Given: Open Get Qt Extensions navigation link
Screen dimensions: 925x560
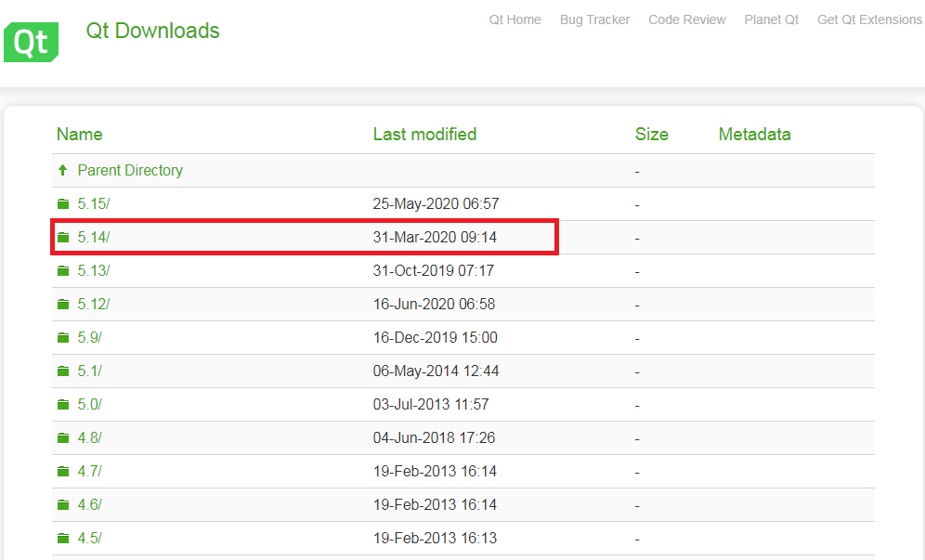Looking at the screenshot, I should (869, 20).
